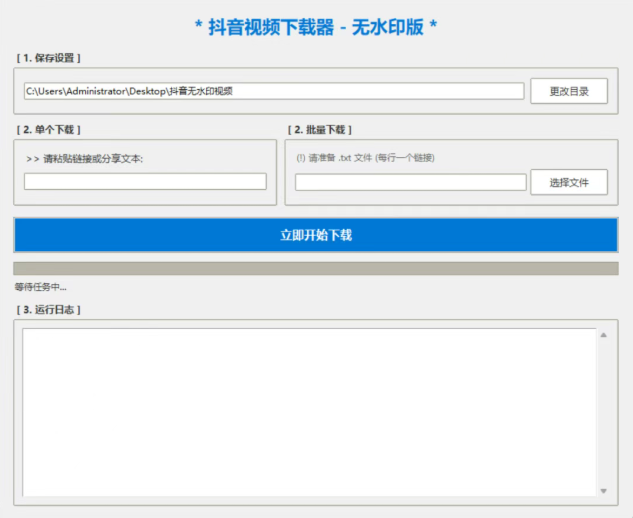The height and width of the screenshot is (518, 633).
Task: Select the 1. 保存设置 section label
Action: (x=48, y=58)
